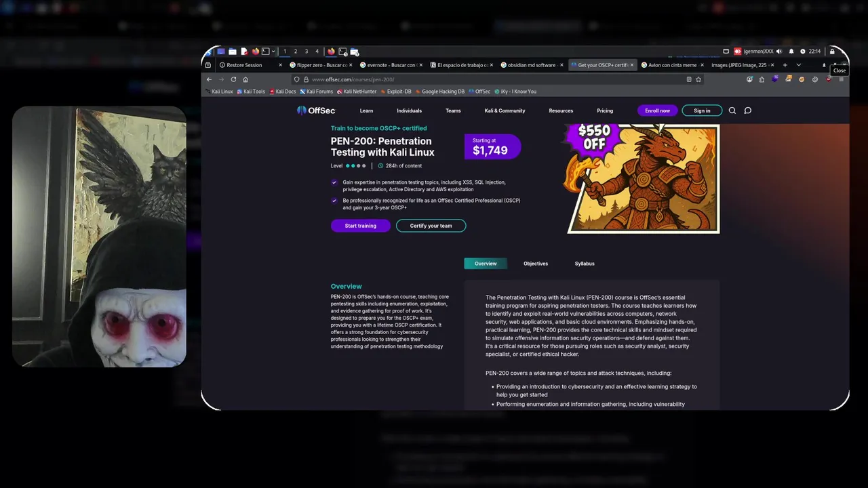
Task: Go back with the browser back arrow
Action: 209,79
